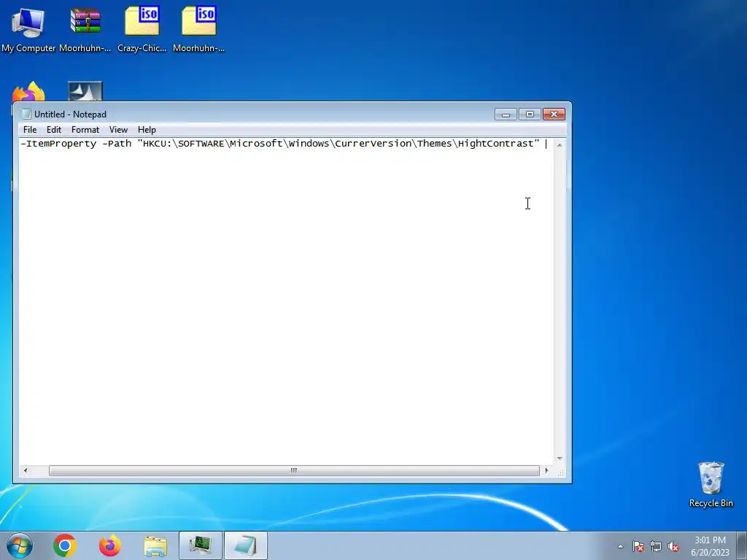Open Action Center flag tray icon
The height and width of the screenshot is (560, 747).
638,546
